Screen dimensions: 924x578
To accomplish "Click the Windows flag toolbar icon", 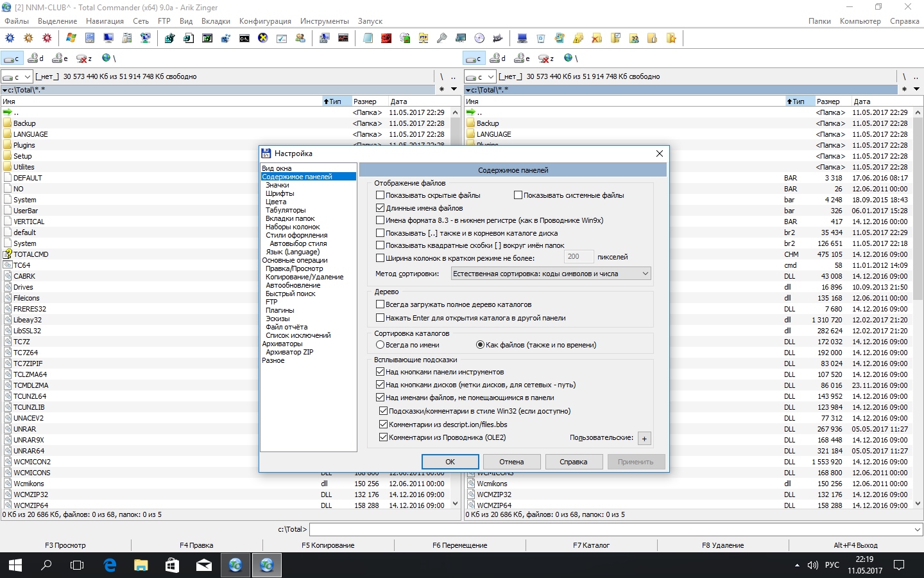I will click(71, 38).
